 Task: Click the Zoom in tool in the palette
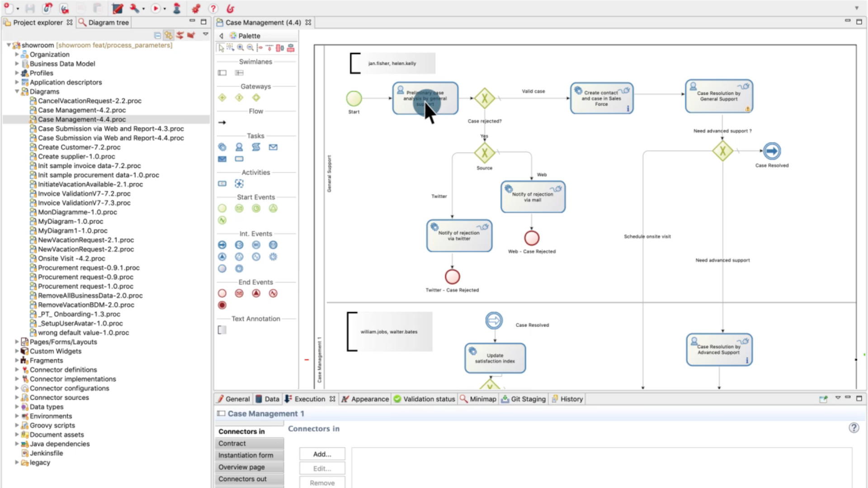241,47
